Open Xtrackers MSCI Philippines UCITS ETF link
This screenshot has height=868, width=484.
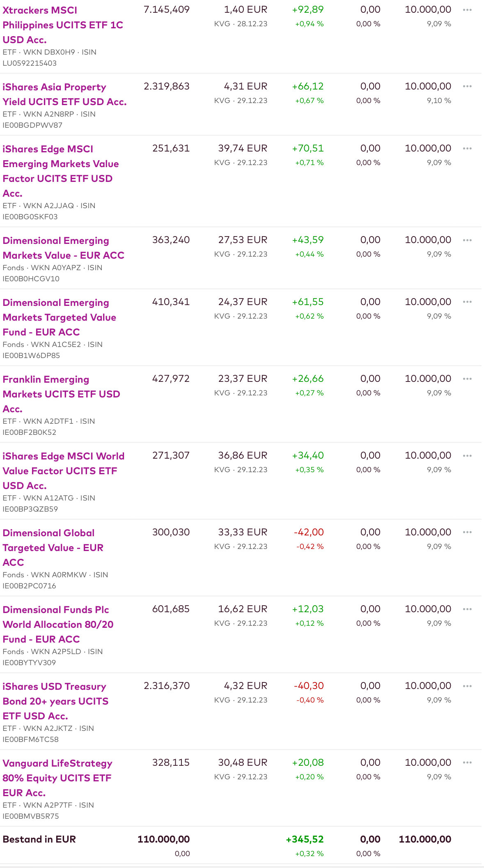point(62,25)
